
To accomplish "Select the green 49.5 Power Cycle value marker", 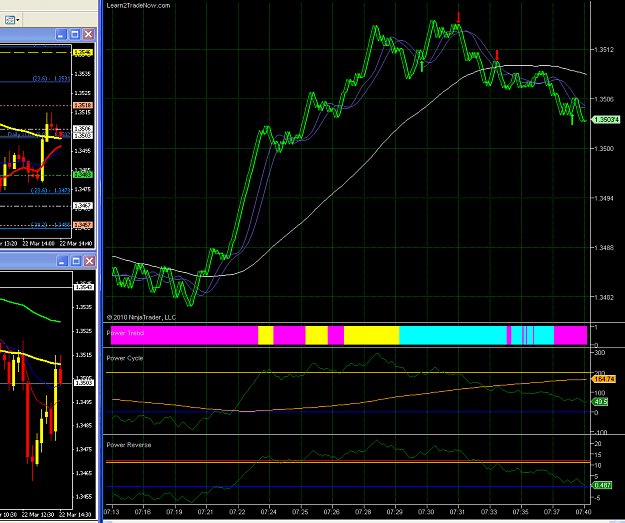I will (x=600, y=402).
